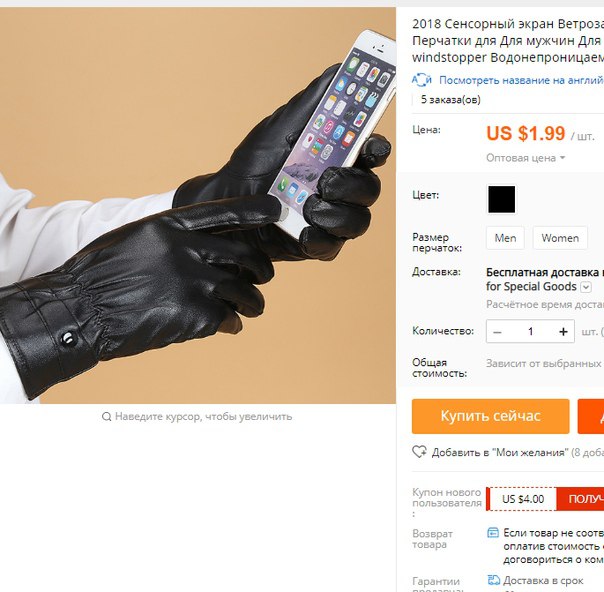The image size is (604, 592).
Task: Select the Men glove size option
Action: [x=505, y=238]
